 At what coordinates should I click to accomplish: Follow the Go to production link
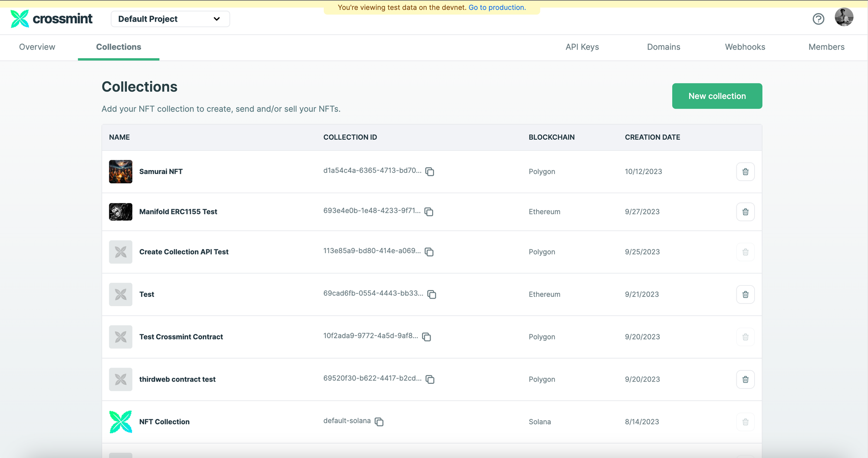[497, 7]
